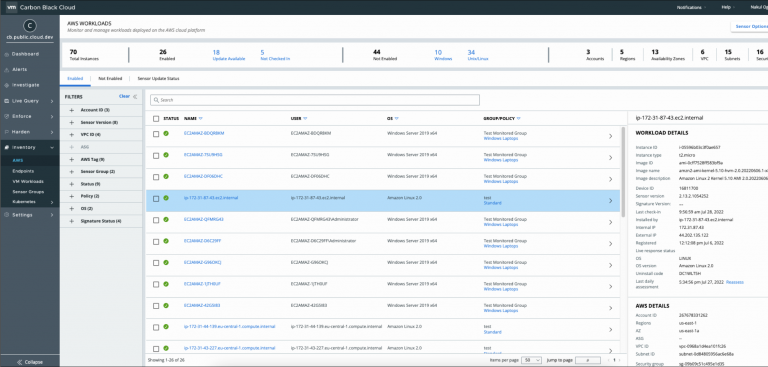Open Endpoints under Inventory

[23, 171]
